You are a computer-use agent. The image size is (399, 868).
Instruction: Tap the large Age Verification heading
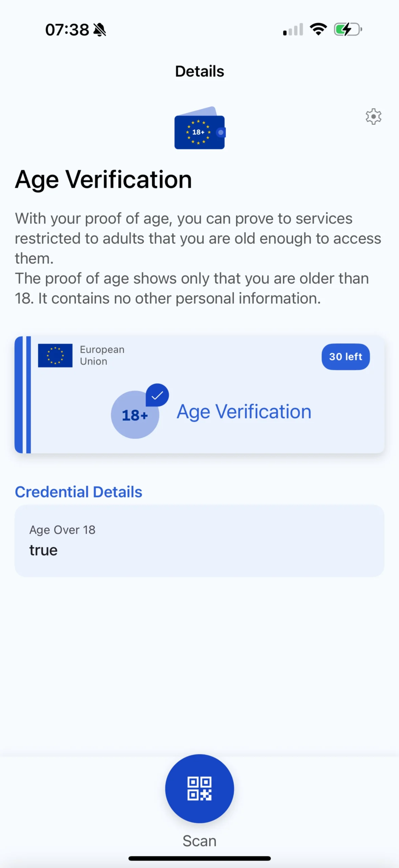(x=103, y=179)
